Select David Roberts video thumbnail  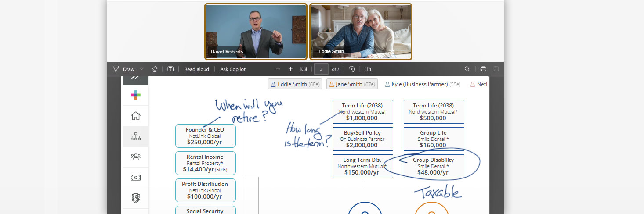coord(256,31)
